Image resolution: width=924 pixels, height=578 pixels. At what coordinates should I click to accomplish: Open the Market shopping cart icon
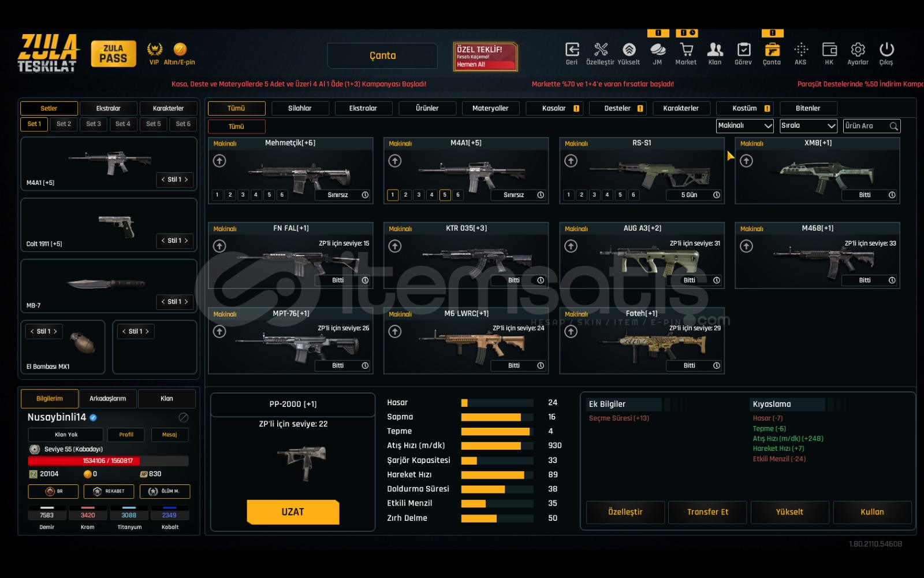(686, 50)
